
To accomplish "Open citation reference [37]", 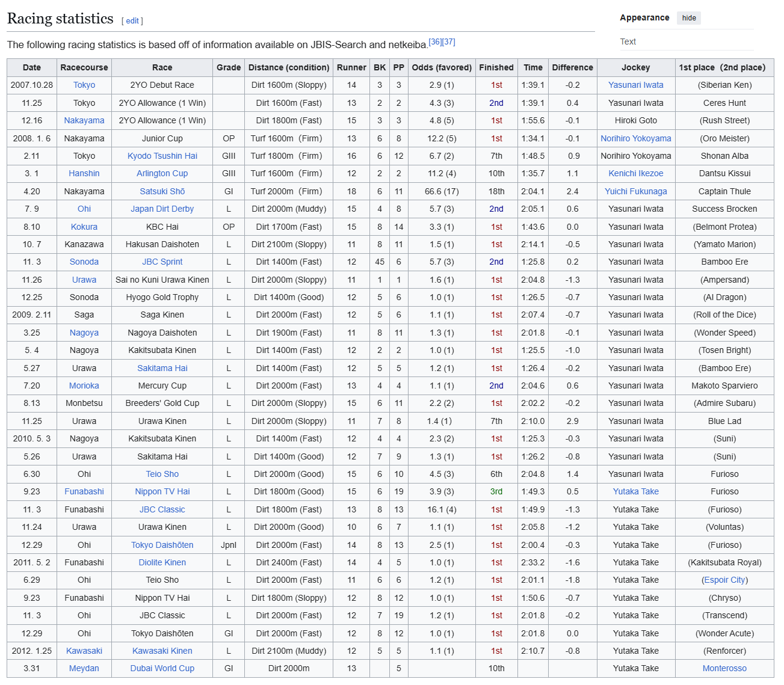I will click(x=449, y=42).
